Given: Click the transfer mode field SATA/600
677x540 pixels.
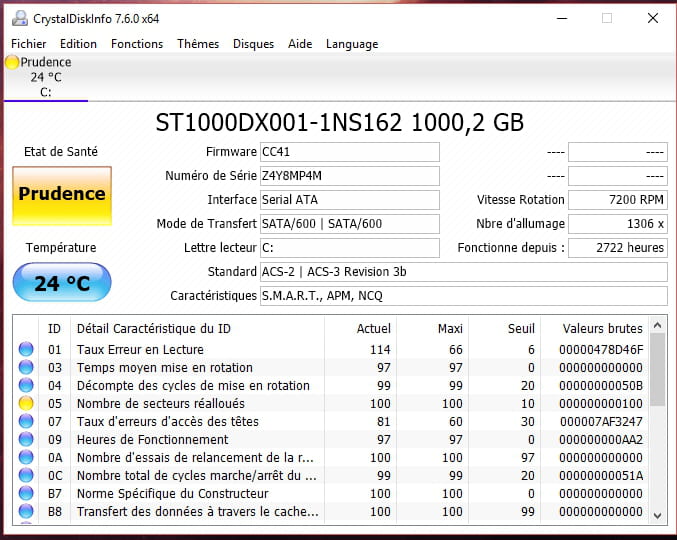Looking at the screenshot, I should point(350,224).
